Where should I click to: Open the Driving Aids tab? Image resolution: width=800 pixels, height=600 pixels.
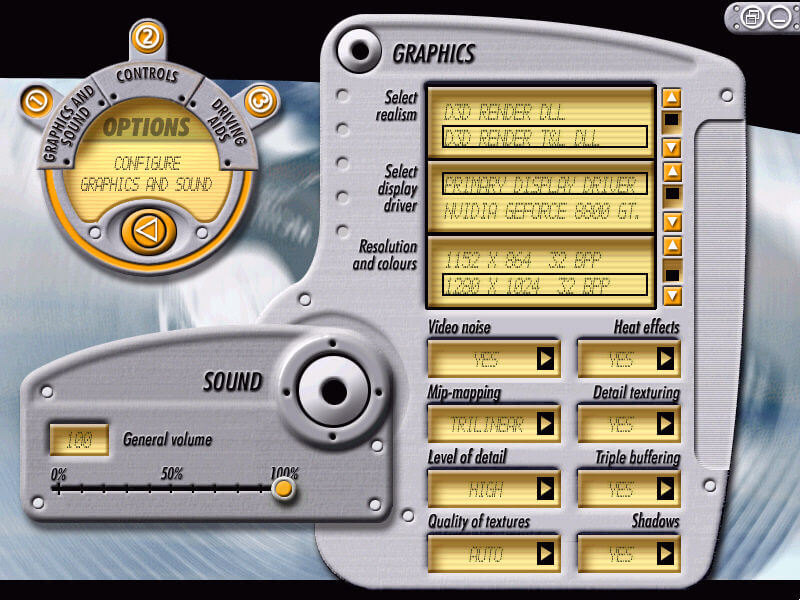coord(228,122)
